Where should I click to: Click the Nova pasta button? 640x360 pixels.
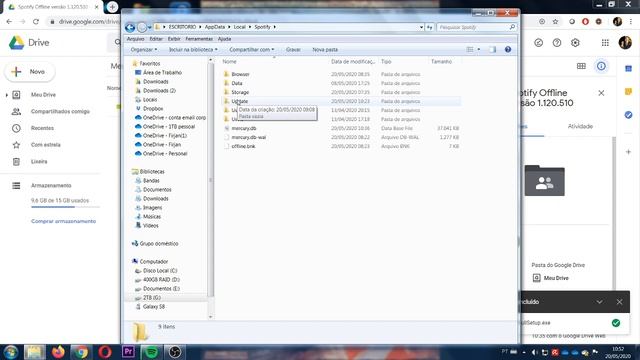click(325, 49)
